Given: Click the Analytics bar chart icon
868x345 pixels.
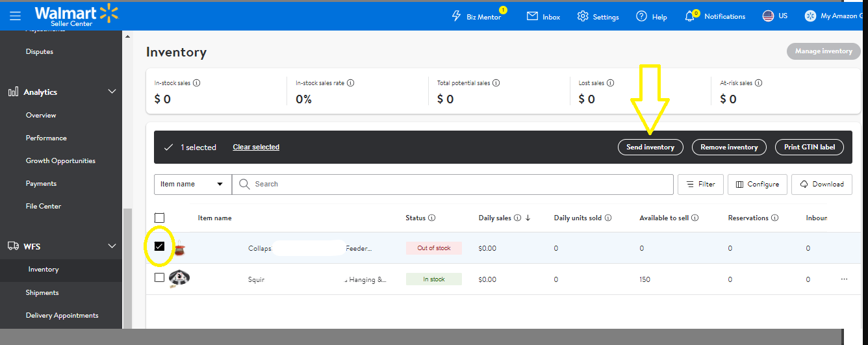Looking at the screenshot, I should point(13,92).
